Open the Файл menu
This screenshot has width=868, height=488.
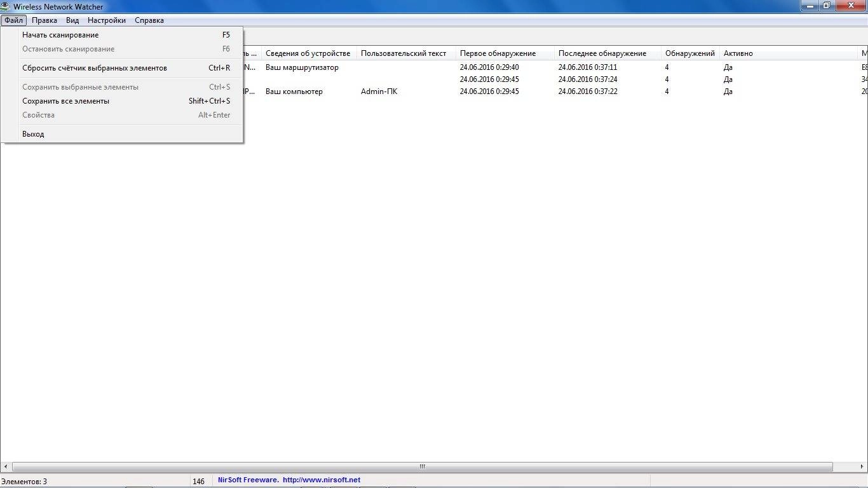point(13,20)
